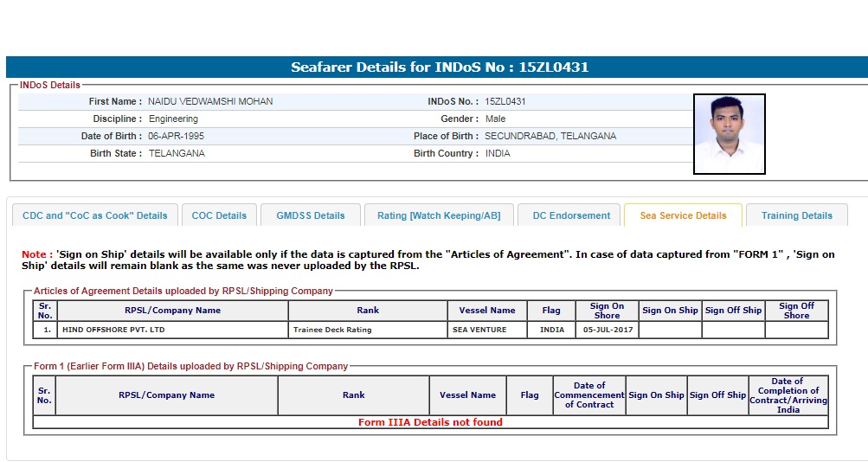Image resolution: width=868 pixels, height=462 pixels.
Task: Click the Place of Birth value SECUNDRABAD, TELANGANA
Action: pos(550,136)
